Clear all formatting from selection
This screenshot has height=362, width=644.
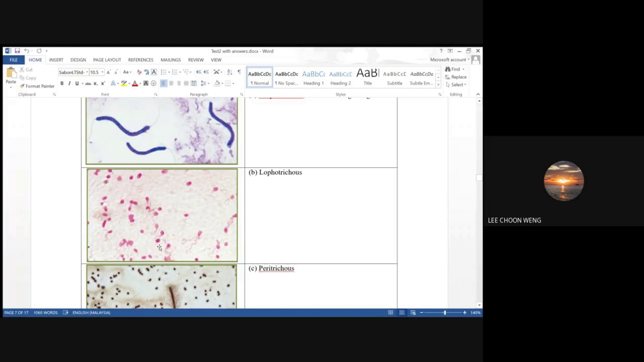point(139,72)
